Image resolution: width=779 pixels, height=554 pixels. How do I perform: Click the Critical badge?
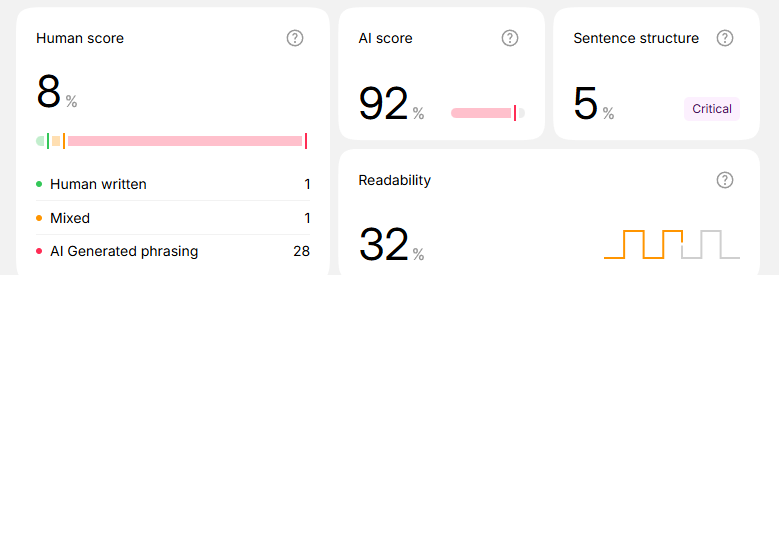click(x=712, y=109)
